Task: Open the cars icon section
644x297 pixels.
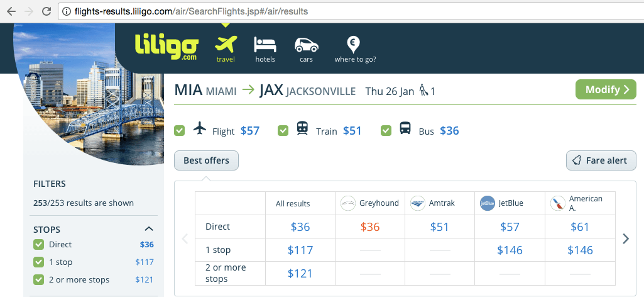Action: (307, 45)
